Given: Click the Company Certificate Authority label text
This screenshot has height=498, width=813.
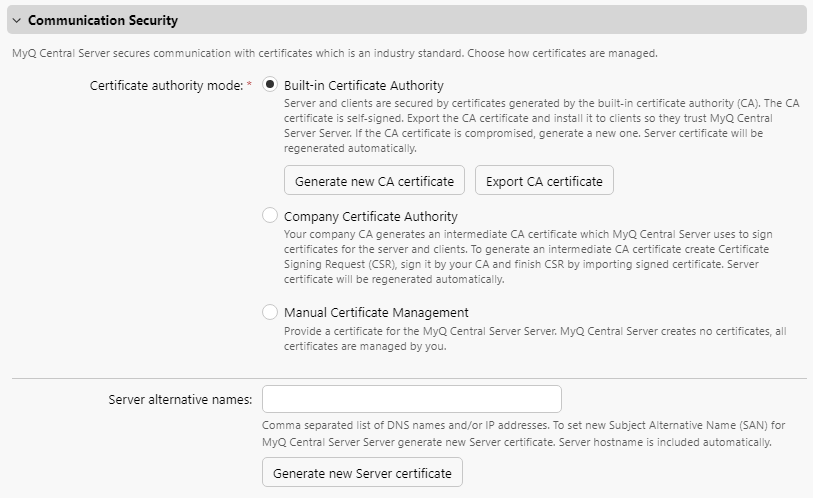Looking at the screenshot, I should tap(370, 216).
